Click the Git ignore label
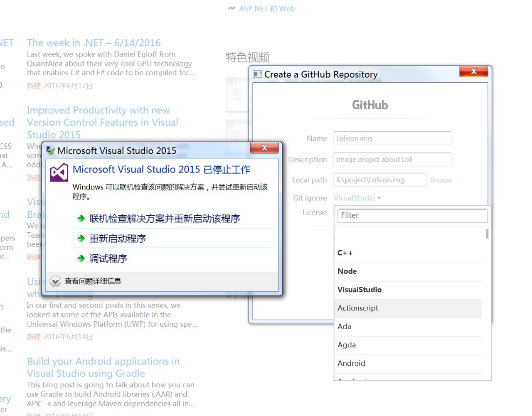This screenshot has width=532, height=416. (x=310, y=198)
